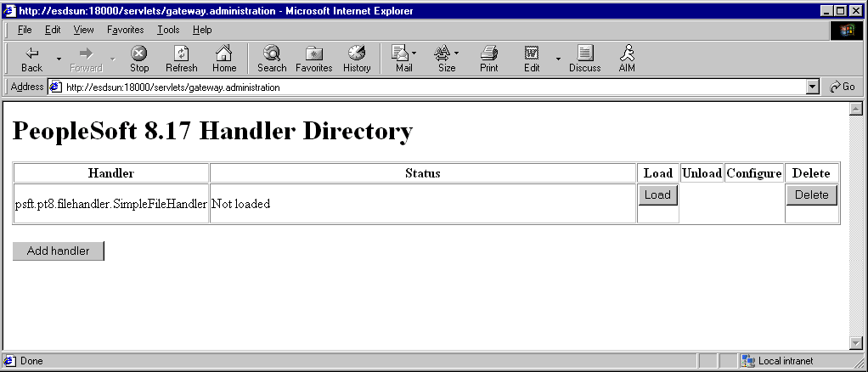The image size is (868, 372).
Task: Open the Size button dropdown arrow
Action: point(456,54)
